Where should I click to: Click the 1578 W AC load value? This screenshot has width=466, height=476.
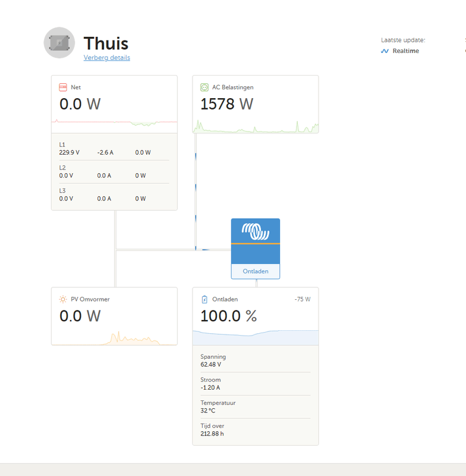pyautogui.click(x=227, y=104)
